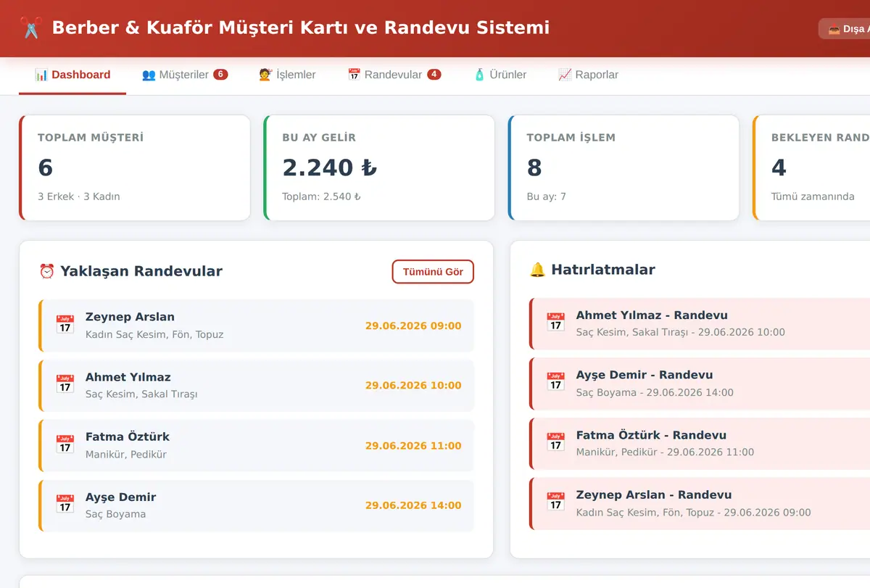The height and width of the screenshot is (588, 870).
Task: Click 'Tümü zamanında' text
Action: click(813, 196)
